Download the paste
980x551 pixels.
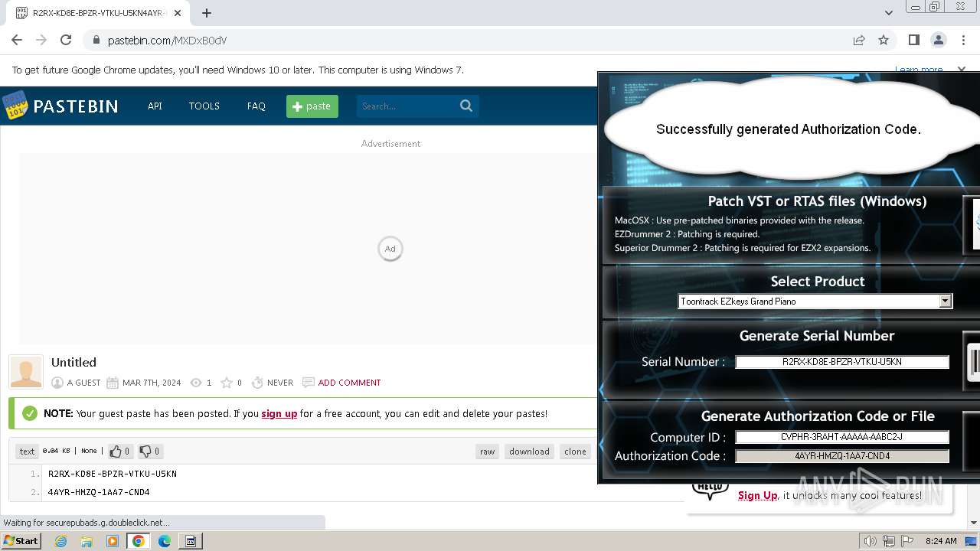[x=530, y=452]
